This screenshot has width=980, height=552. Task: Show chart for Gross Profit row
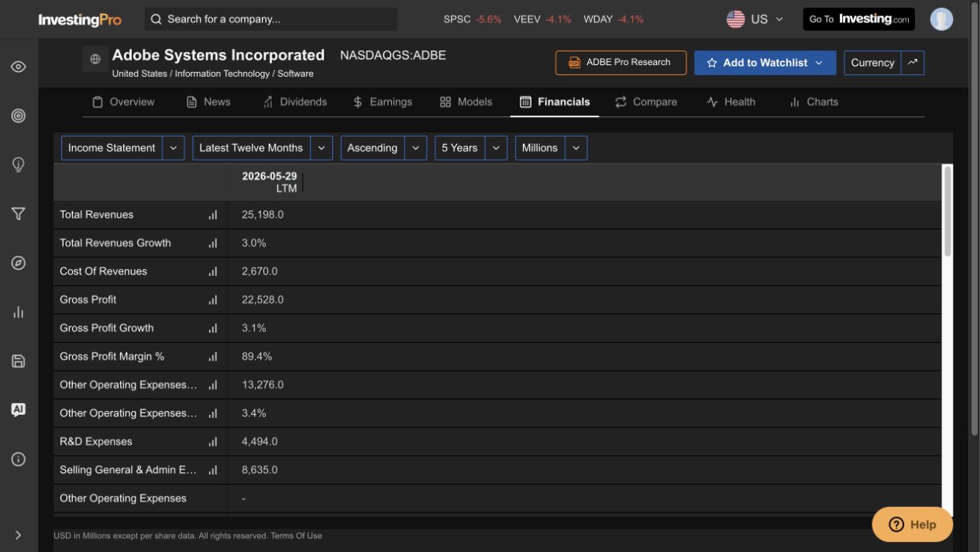click(213, 300)
